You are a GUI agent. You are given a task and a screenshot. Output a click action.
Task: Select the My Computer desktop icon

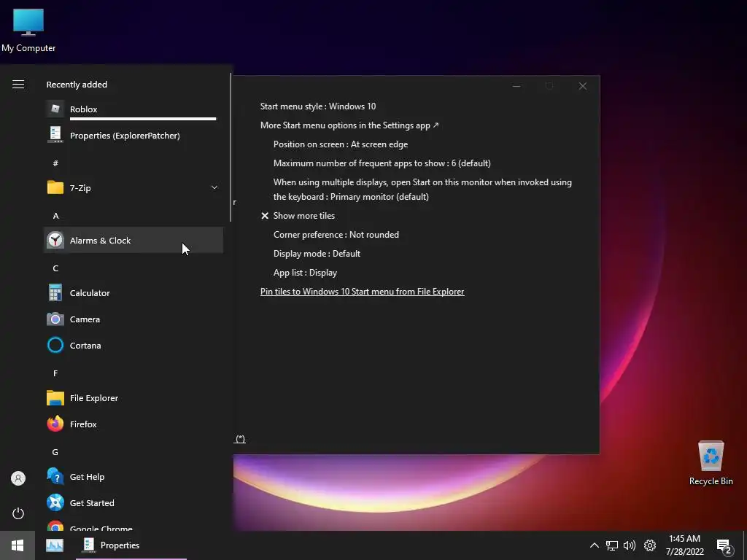(x=28, y=31)
